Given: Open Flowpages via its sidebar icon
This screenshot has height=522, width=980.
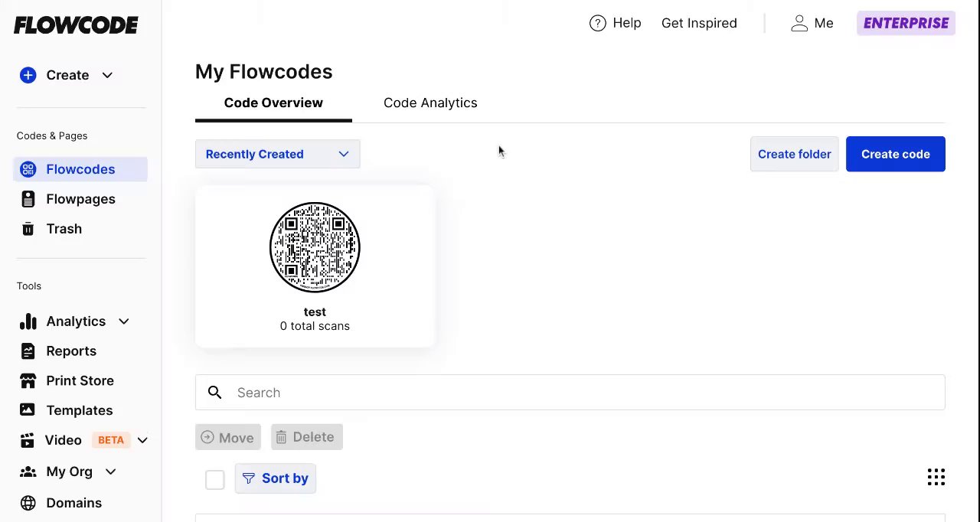Looking at the screenshot, I should point(28,199).
